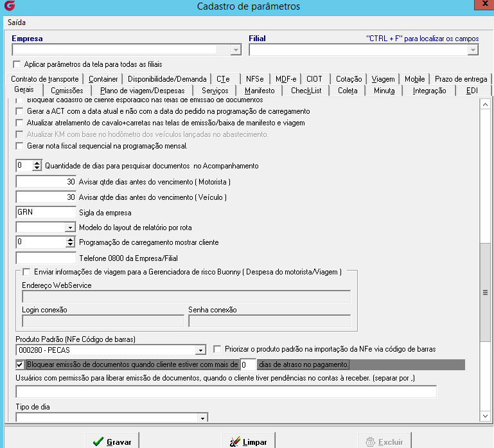Check Atualizar atrelamento de cavalo+carretas
The image size is (494, 448).
click(19, 123)
